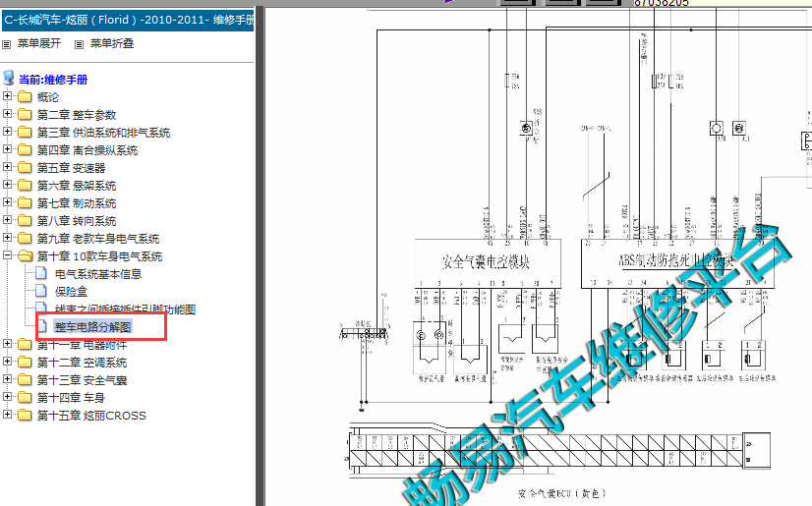This screenshot has height=506, width=812.
Task: Open the 线束之间插接插件引脚功能图 page
Action: click(x=125, y=309)
